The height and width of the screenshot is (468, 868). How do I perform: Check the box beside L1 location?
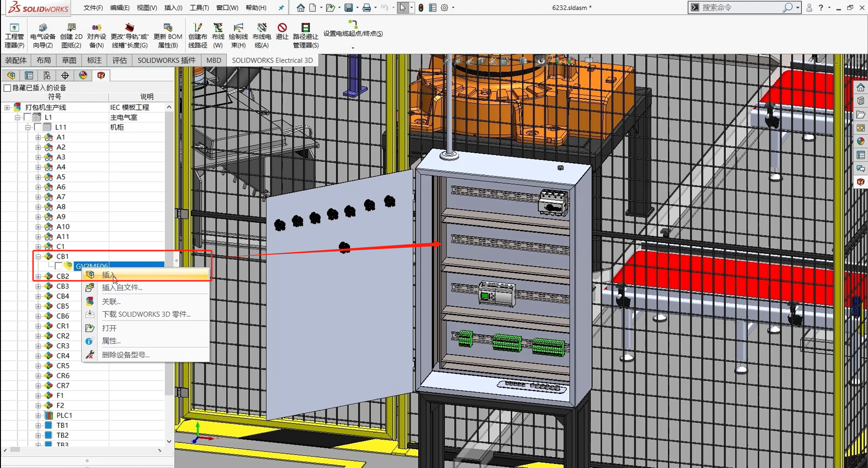(x=27, y=117)
